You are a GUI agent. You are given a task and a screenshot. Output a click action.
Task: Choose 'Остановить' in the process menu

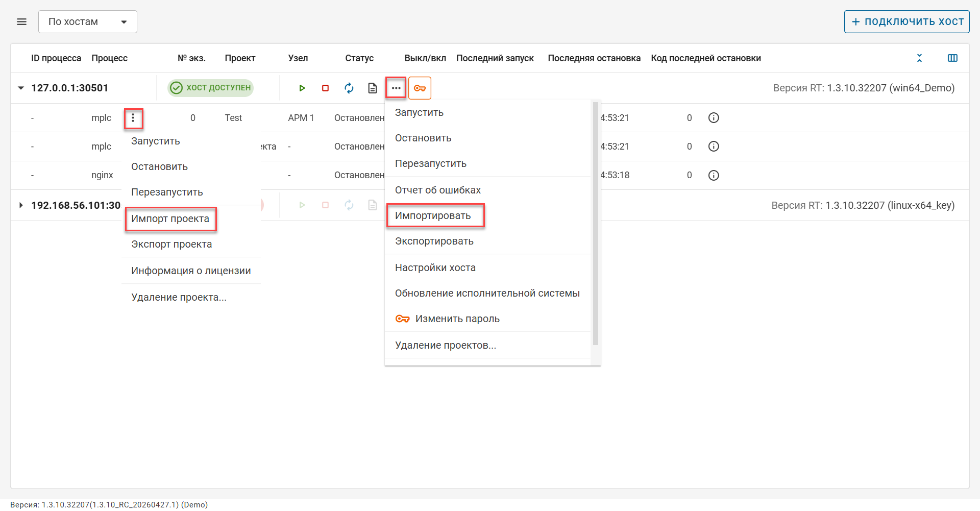click(191, 167)
